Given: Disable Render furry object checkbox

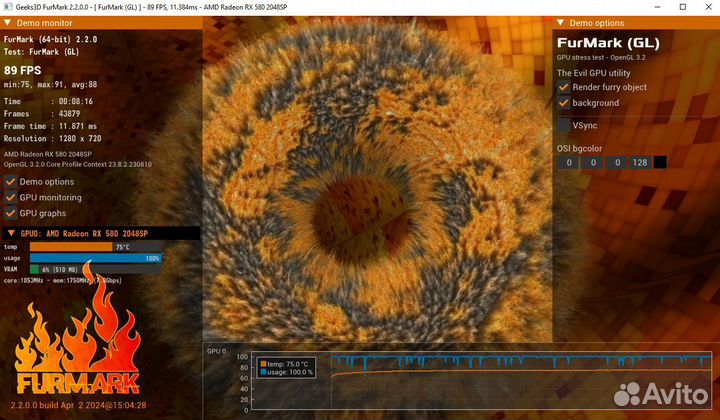Looking at the screenshot, I should coord(563,87).
